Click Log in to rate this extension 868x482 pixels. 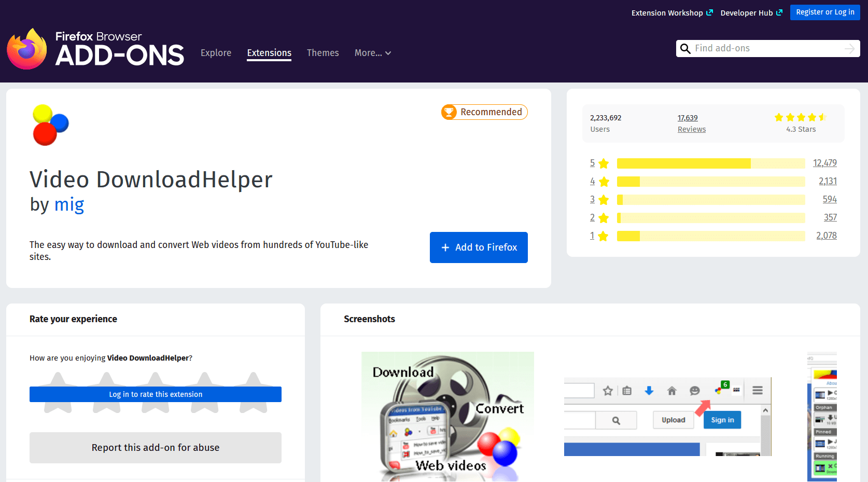[x=155, y=394]
